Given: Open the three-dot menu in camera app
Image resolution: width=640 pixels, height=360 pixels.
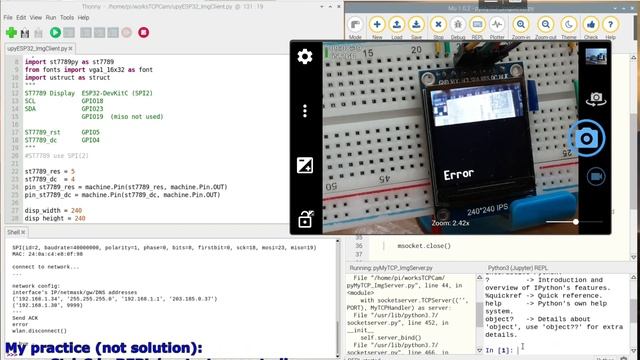Looking at the screenshot, I should [x=305, y=111].
